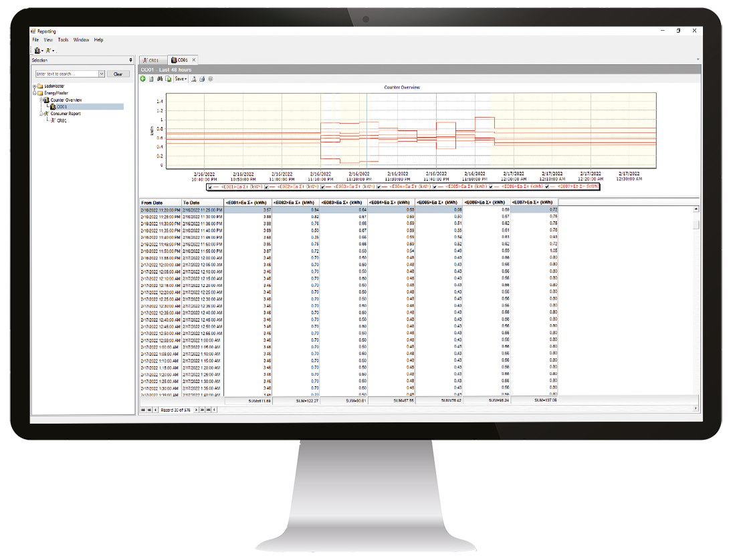Click the consumer report icon in main toolbar
Screen dimensions: 733x560
pyautogui.click(x=49, y=50)
